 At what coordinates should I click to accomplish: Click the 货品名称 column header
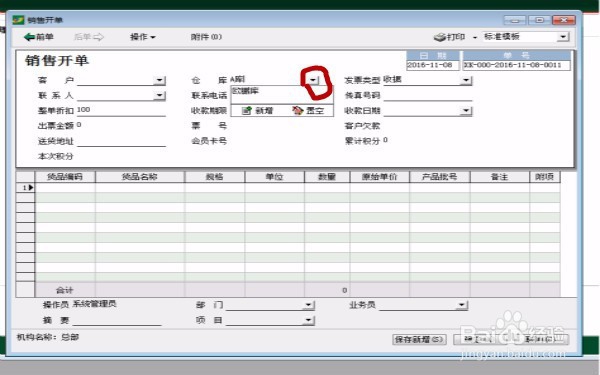(x=140, y=177)
